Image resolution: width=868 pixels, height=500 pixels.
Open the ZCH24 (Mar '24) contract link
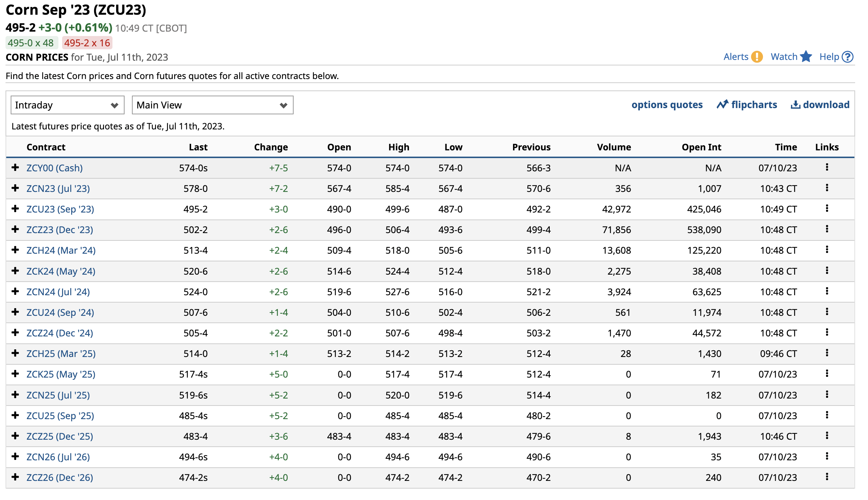[x=61, y=250]
